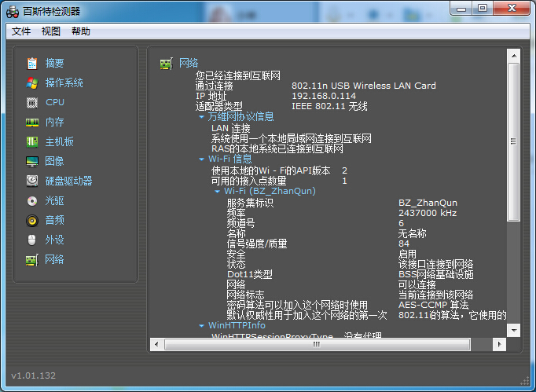Show the 内存 memory section

pyautogui.click(x=55, y=122)
